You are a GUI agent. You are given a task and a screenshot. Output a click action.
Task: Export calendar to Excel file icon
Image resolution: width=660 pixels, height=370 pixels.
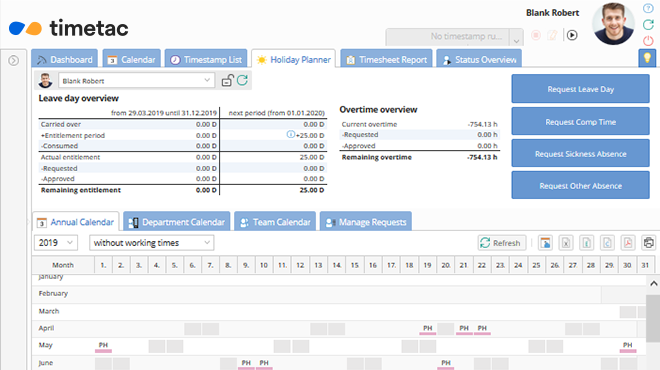(566, 243)
